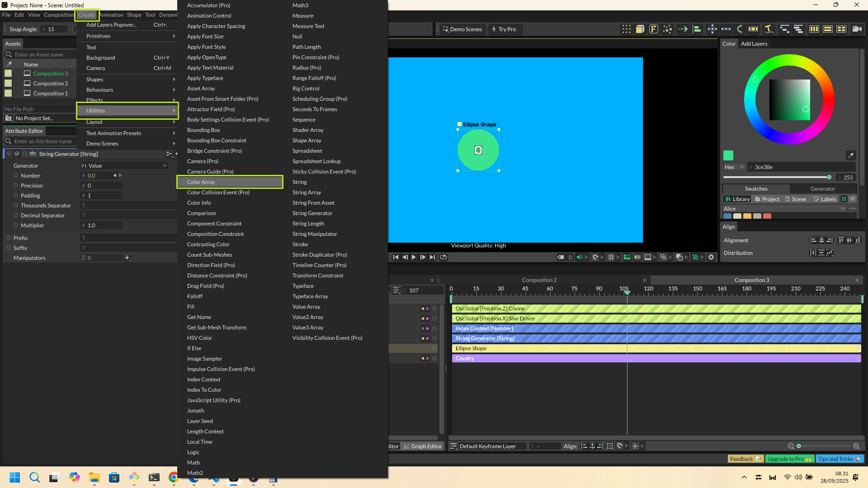Click the green dashed arrow toolbar icon
The height and width of the screenshot is (488, 868).
tap(683, 29)
